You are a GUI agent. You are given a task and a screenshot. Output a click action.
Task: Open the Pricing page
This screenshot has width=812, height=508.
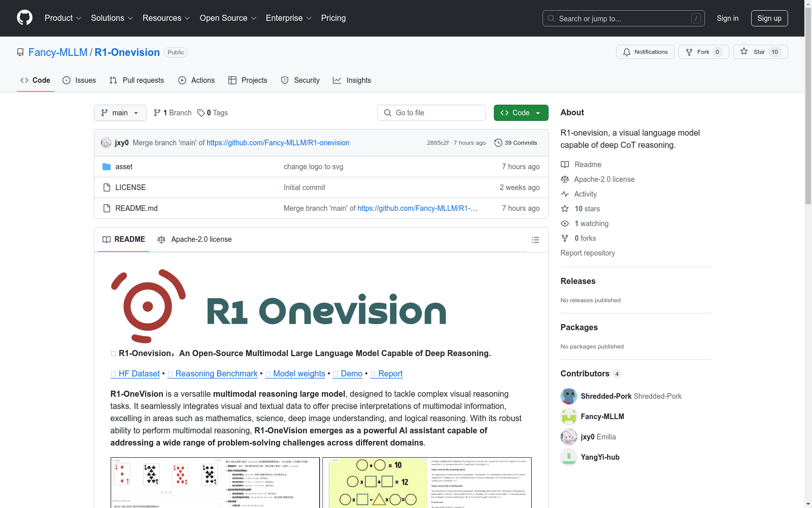[333, 18]
